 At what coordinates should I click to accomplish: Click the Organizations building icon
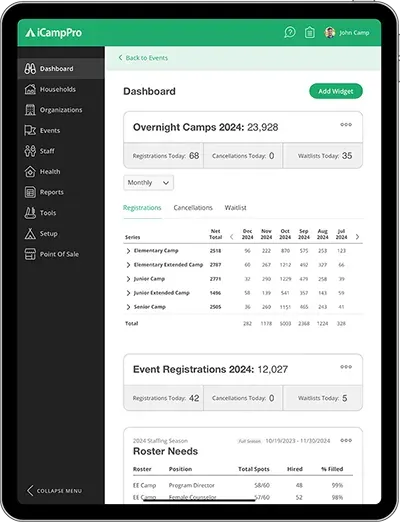tap(30, 110)
